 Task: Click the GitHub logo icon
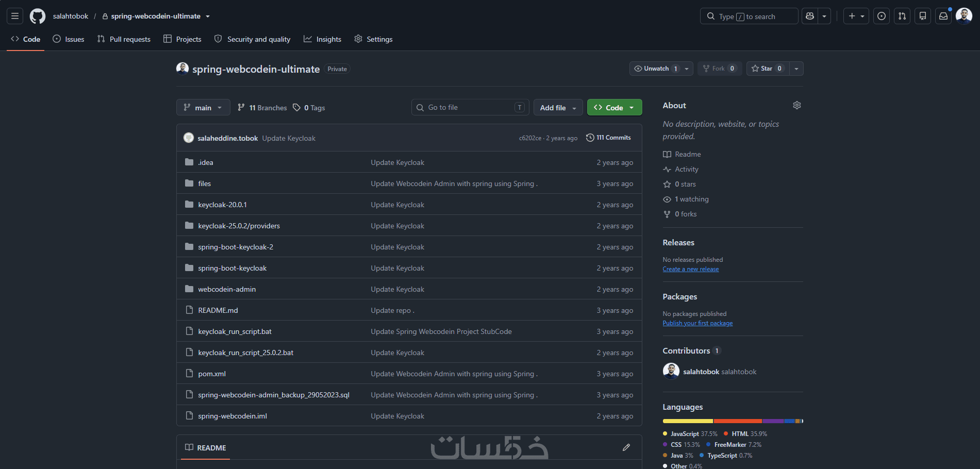click(38, 16)
